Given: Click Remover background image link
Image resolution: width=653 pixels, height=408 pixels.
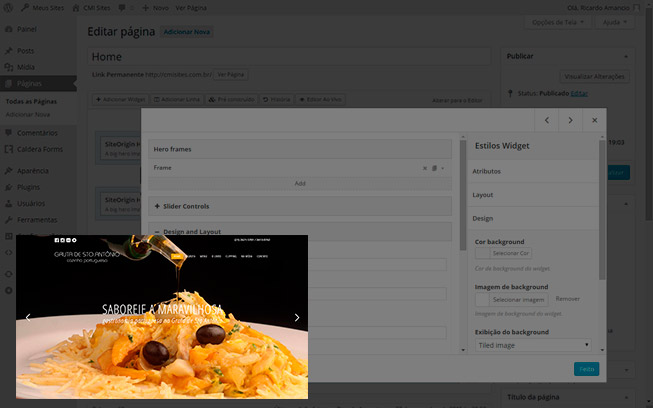Looking at the screenshot, I should pyautogui.click(x=568, y=299).
